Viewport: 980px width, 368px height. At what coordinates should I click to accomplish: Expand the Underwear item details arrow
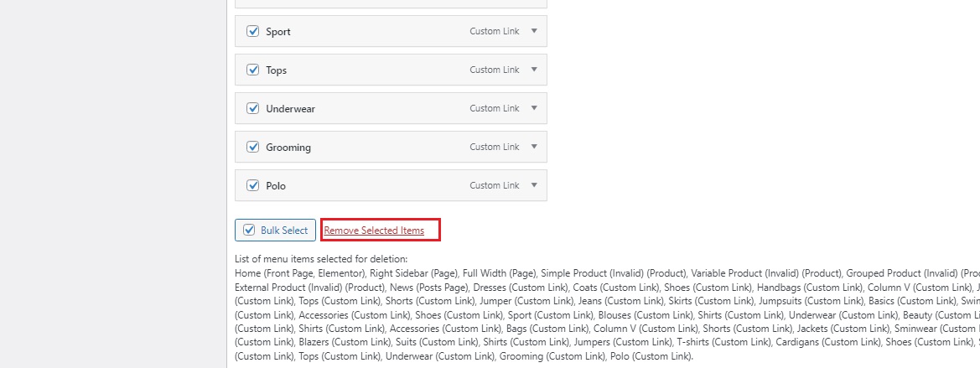pyautogui.click(x=534, y=108)
